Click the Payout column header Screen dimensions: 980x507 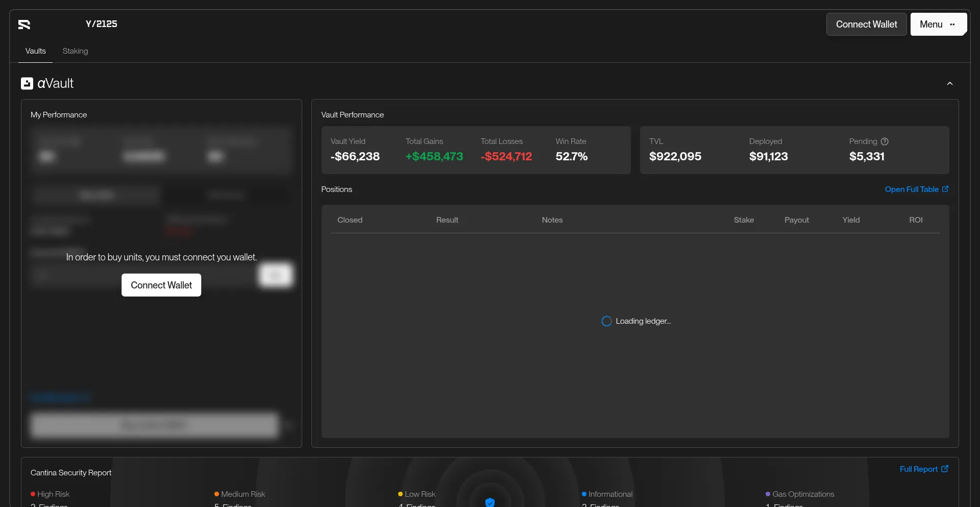(x=796, y=220)
